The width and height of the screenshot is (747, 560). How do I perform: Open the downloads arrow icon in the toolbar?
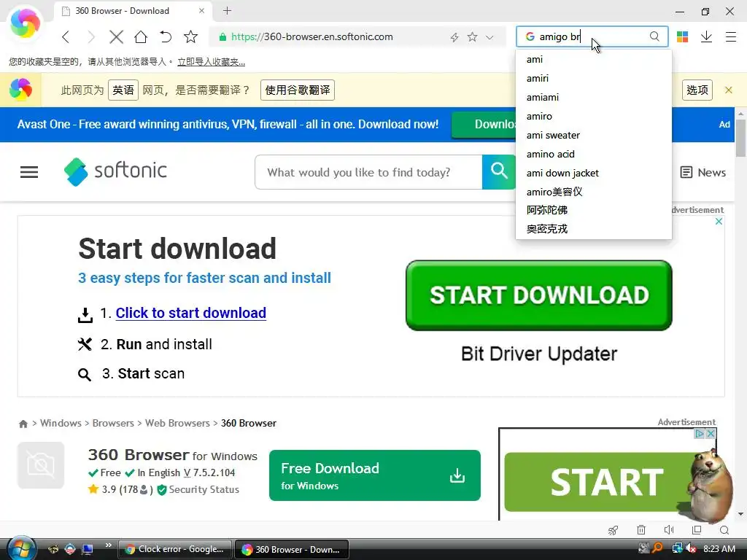[706, 36]
